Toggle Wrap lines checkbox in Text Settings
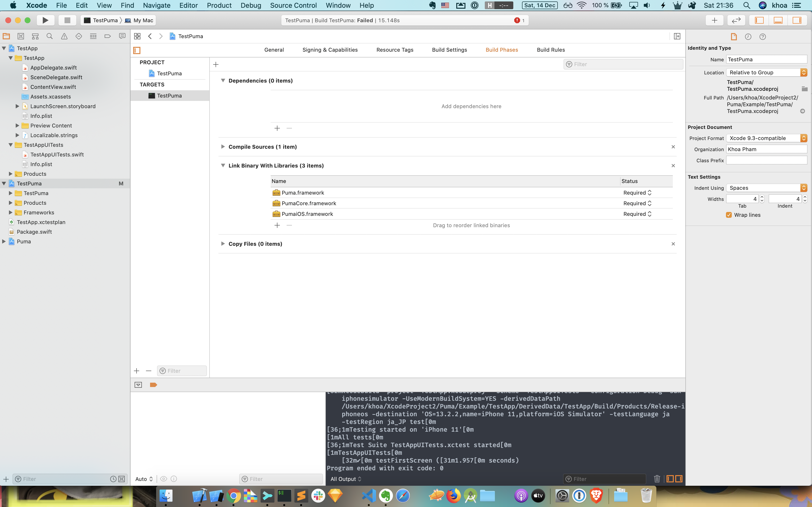Viewport: 812px width, 507px height. (x=728, y=214)
